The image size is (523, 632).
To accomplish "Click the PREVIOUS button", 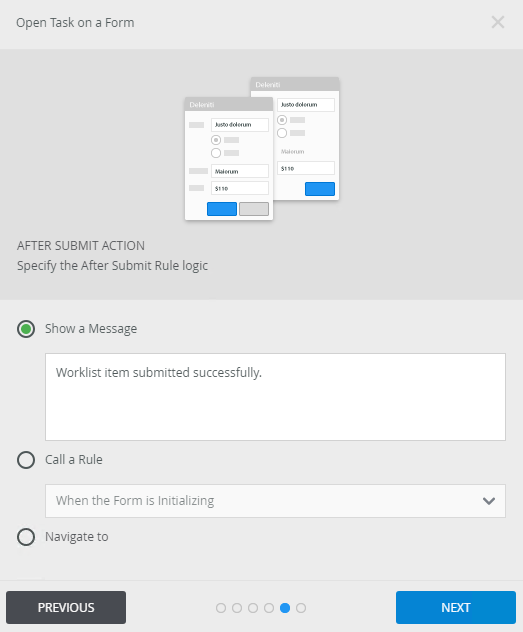I will [x=66, y=607].
